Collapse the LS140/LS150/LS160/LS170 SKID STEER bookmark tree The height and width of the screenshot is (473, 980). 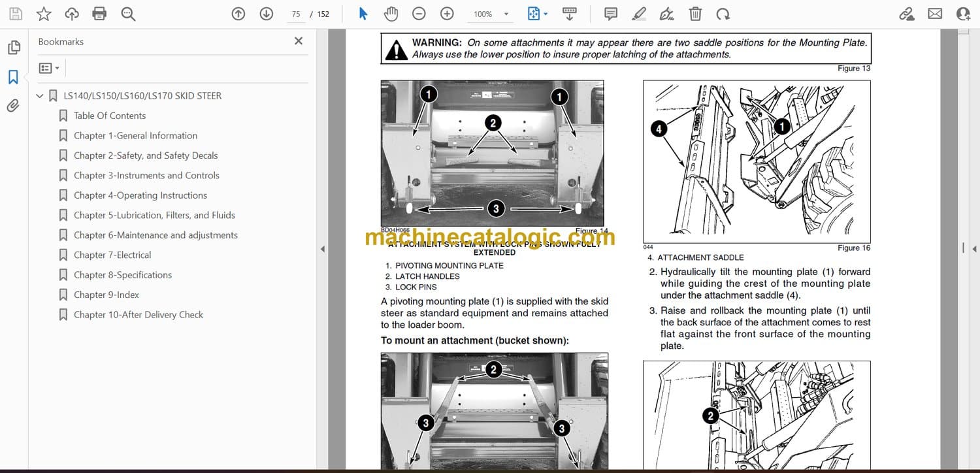(40, 96)
